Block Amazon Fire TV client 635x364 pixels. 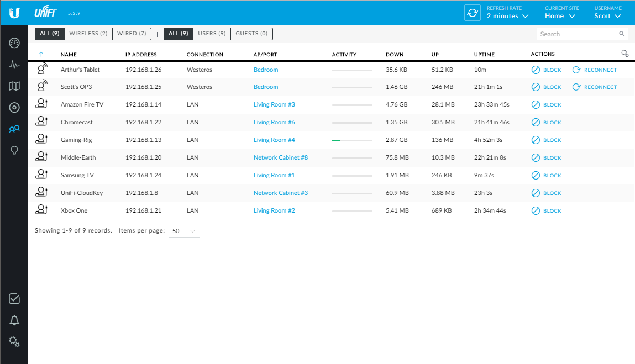click(547, 105)
